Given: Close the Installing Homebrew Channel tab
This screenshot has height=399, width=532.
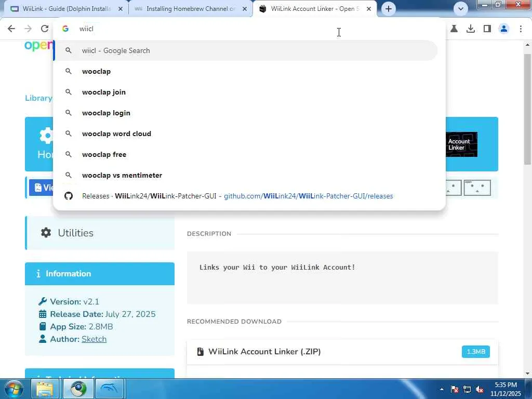Looking at the screenshot, I should pos(245,9).
